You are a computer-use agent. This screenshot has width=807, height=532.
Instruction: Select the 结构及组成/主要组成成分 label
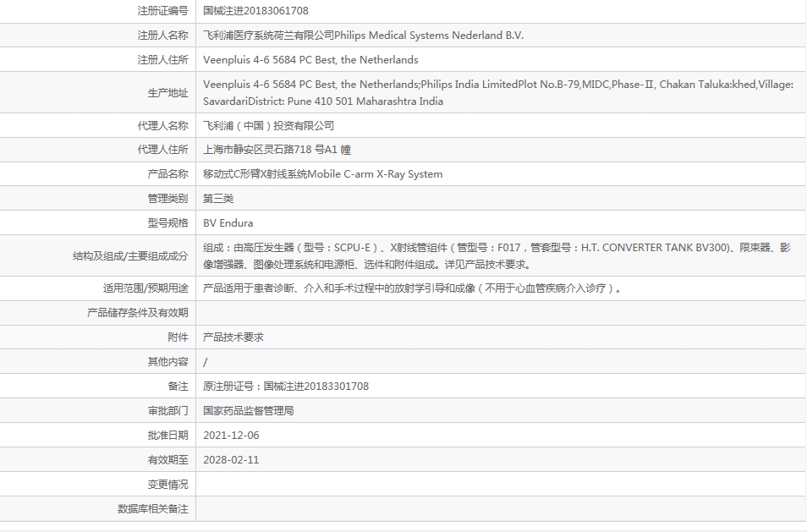click(x=130, y=256)
